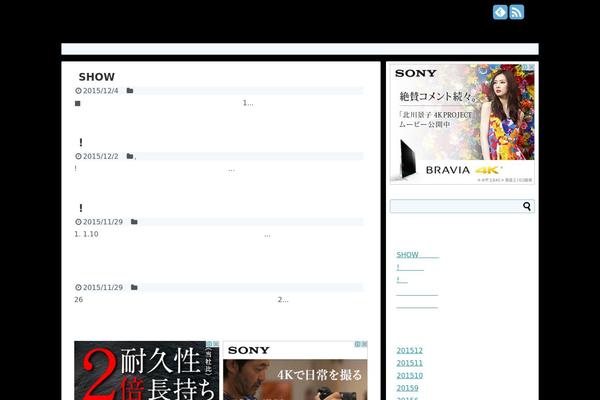This screenshot has height=400, width=600.
Task: Open the Sony 4Kで日常を撮る banner ad
Action: click(x=295, y=371)
